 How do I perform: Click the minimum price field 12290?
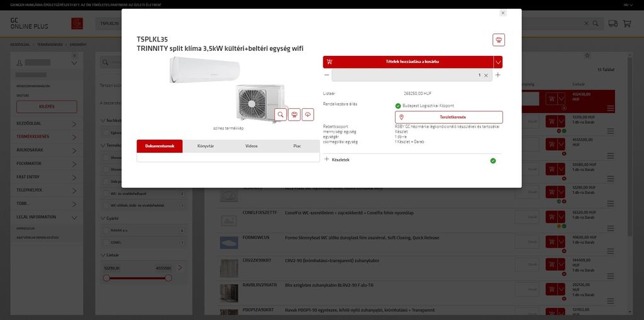tap(112, 268)
